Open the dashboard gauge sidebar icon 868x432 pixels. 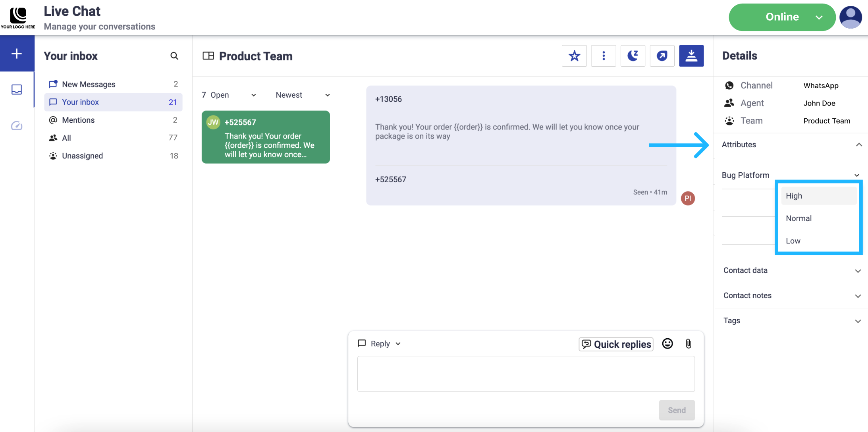tap(17, 126)
